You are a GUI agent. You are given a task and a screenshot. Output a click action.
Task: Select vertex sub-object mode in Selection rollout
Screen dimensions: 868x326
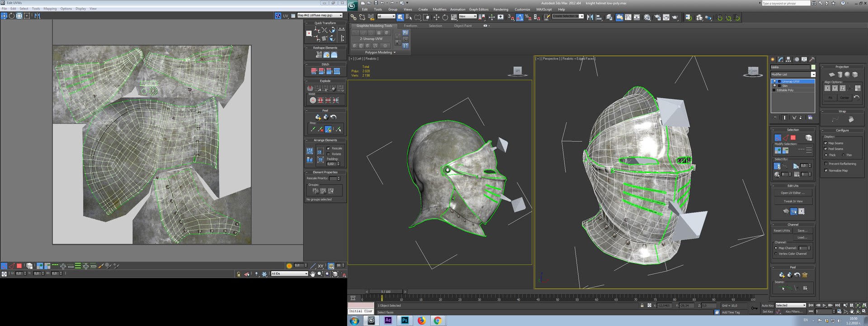tap(778, 138)
